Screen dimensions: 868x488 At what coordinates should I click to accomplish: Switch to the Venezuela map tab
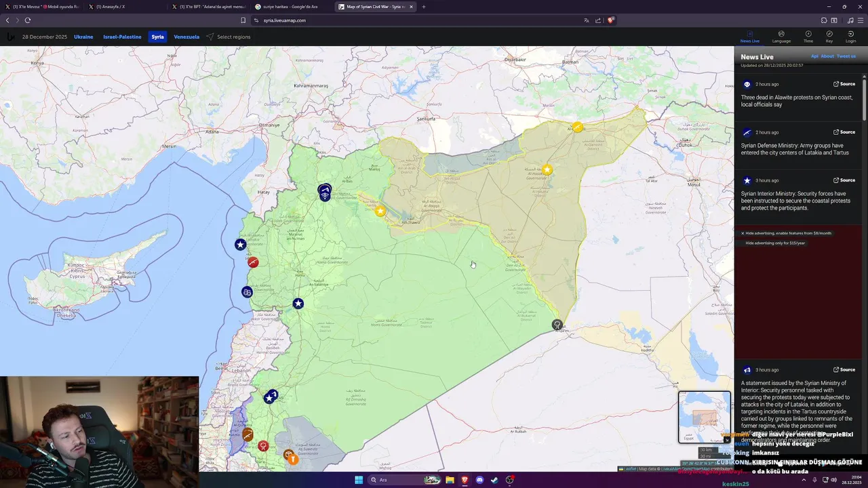[186, 37]
